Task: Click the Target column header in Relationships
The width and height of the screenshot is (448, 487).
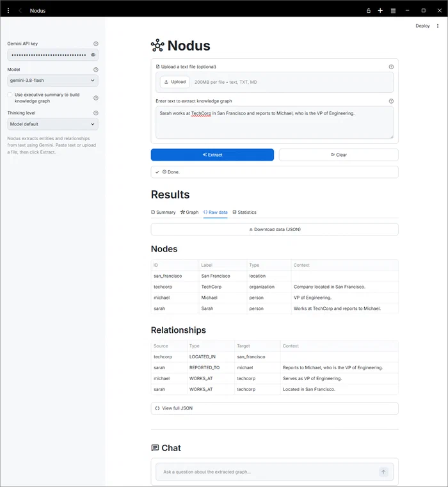Action: [257, 346]
